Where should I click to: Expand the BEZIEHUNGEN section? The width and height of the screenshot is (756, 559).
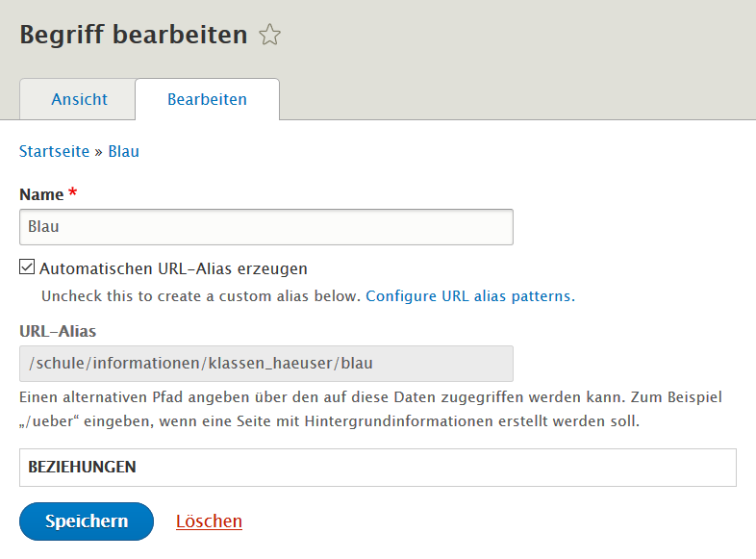pos(82,467)
